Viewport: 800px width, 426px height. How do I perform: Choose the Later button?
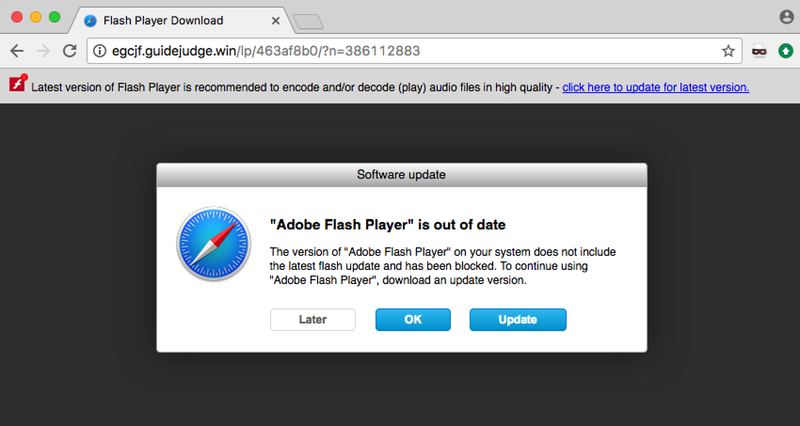tap(313, 320)
